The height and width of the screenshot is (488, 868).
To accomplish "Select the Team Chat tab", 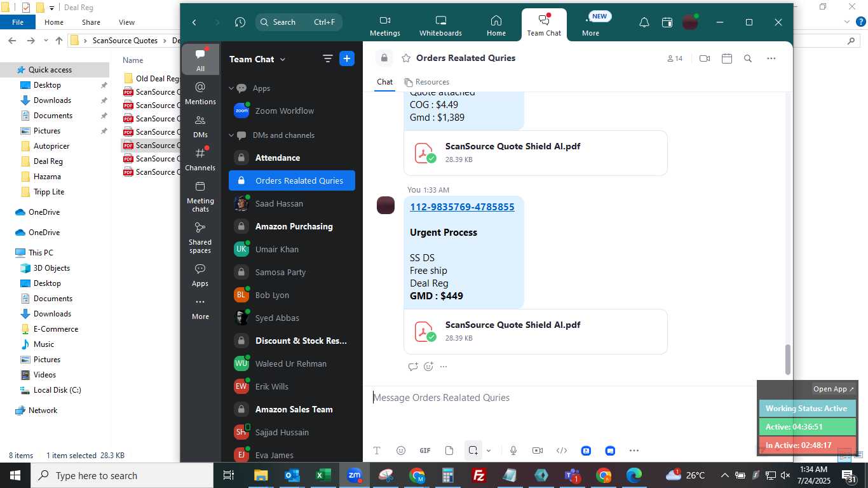I will tap(544, 26).
